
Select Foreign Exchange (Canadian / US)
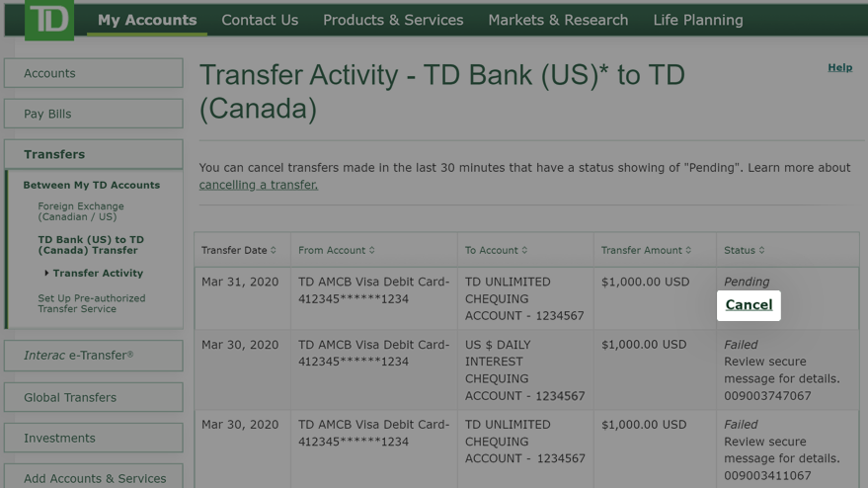click(x=81, y=211)
